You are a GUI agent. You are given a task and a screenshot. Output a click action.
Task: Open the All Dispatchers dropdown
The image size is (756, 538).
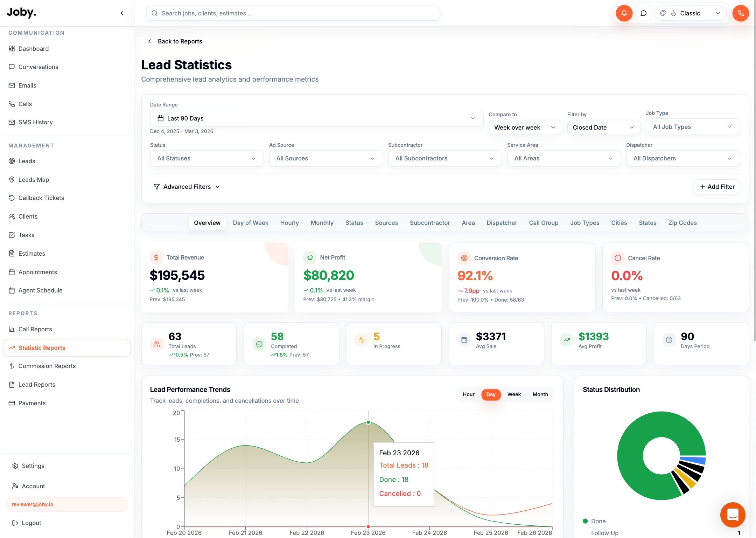pos(682,158)
